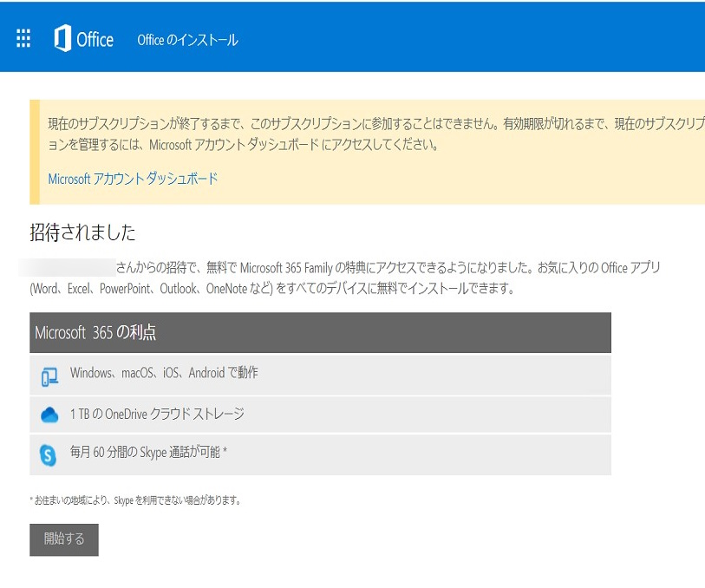The height and width of the screenshot is (588, 705).
Task: Click the OneDrive cloud icon
Action: (50, 415)
